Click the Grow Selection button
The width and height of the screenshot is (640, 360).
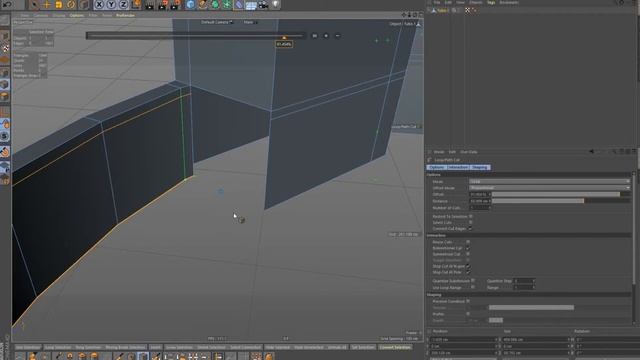coord(179,347)
